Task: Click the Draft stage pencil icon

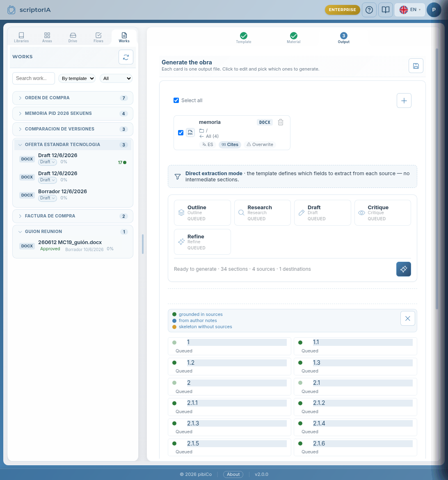Action: [x=301, y=213]
